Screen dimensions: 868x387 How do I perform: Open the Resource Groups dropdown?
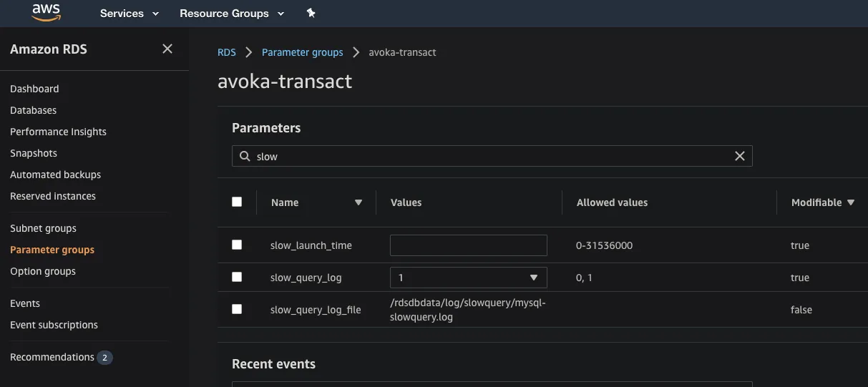point(232,14)
